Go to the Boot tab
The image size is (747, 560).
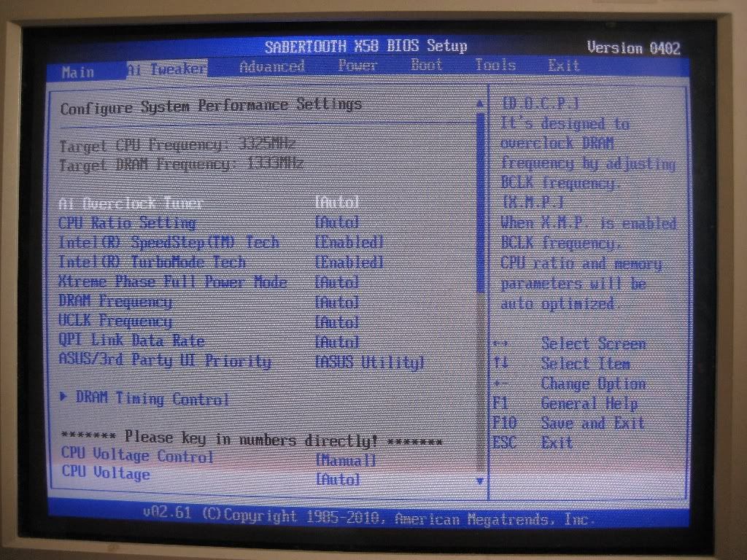pos(427,65)
